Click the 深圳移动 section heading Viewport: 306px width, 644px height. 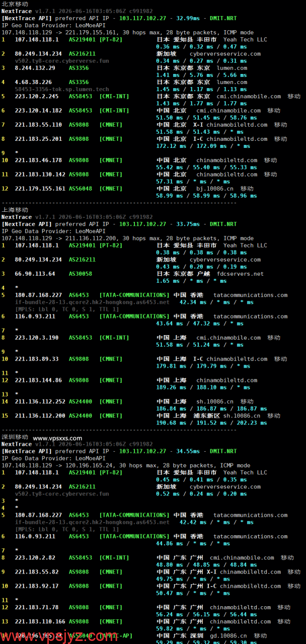click(x=15, y=437)
